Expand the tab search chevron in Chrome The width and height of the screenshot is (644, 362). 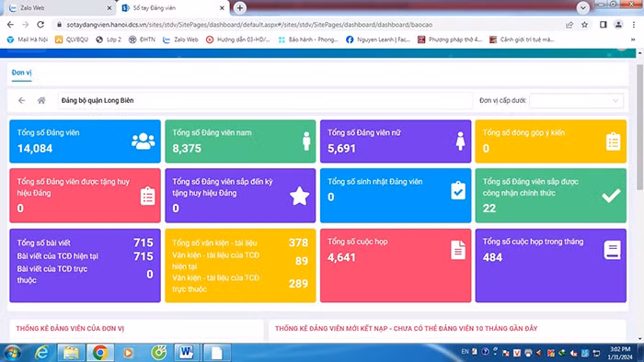click(x=582, y=7)
